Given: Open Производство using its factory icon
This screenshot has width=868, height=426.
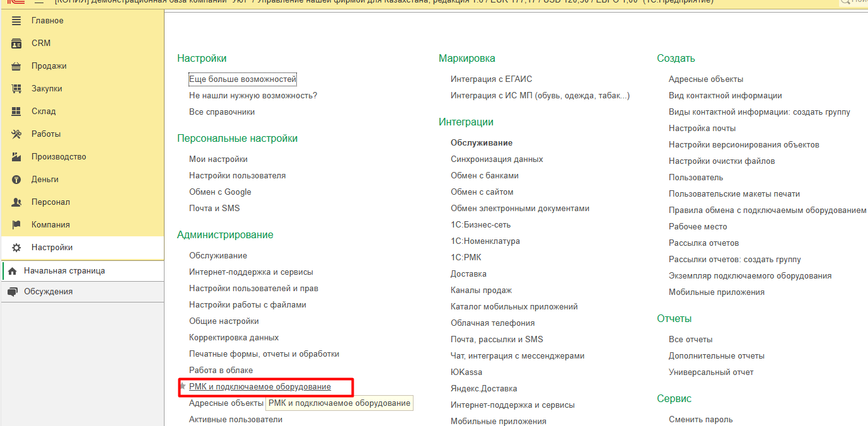Looking at the screenshot, I should pyautogui.click(x=17, y=157).
